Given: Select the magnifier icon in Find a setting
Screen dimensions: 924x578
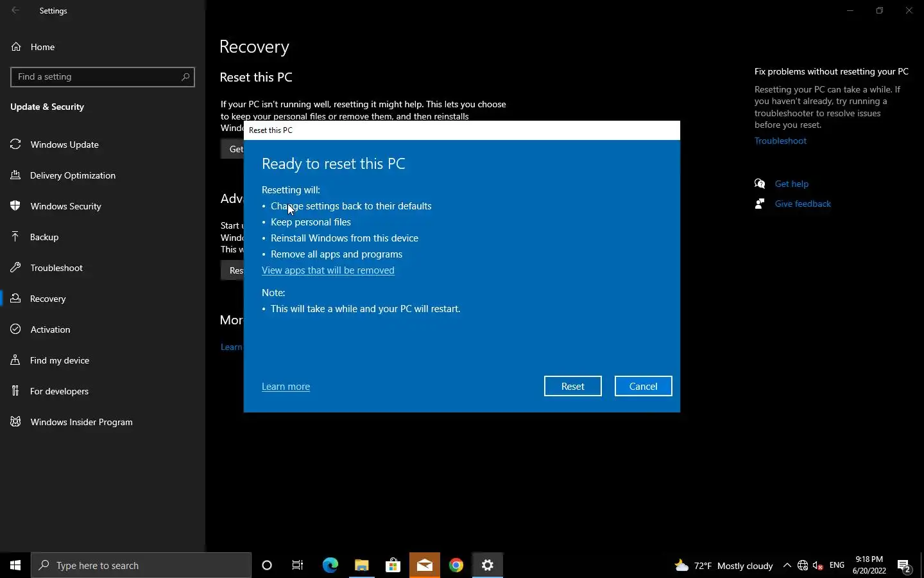Looking at the screenshot, I should click(185, 76).
